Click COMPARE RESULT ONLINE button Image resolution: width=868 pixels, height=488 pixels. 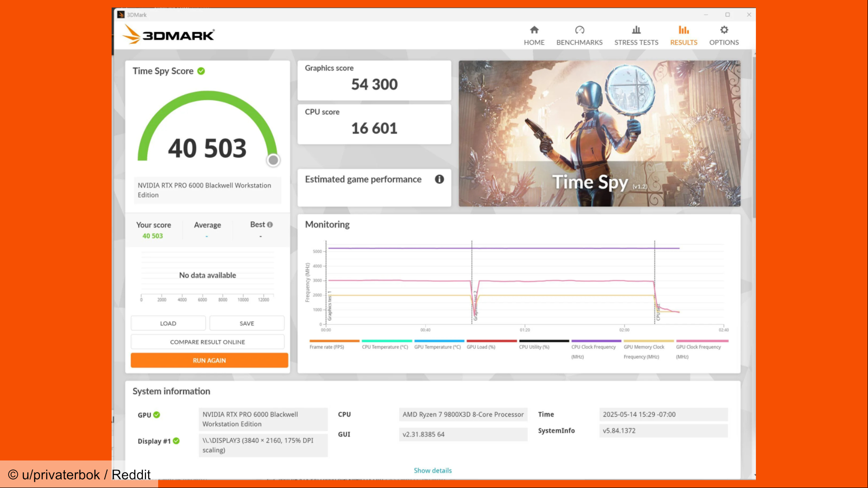[207, 342]
